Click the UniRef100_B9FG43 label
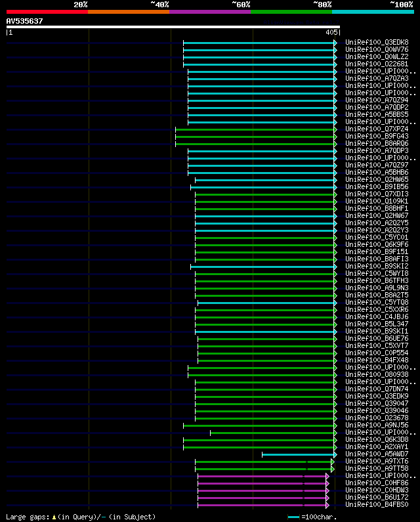The width and height of the screenshot is (420, 522). coord(377,136)
